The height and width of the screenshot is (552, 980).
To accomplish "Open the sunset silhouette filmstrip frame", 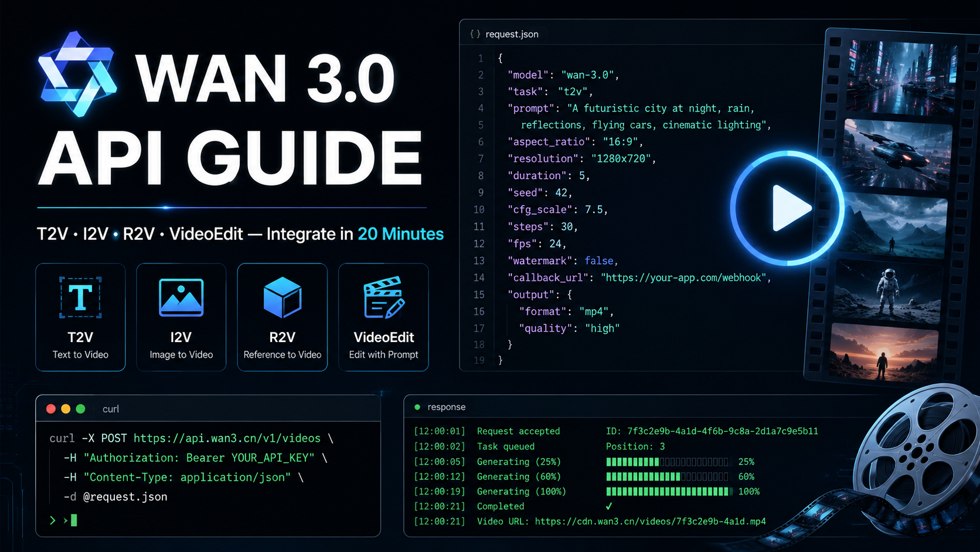I will (883, 351).
